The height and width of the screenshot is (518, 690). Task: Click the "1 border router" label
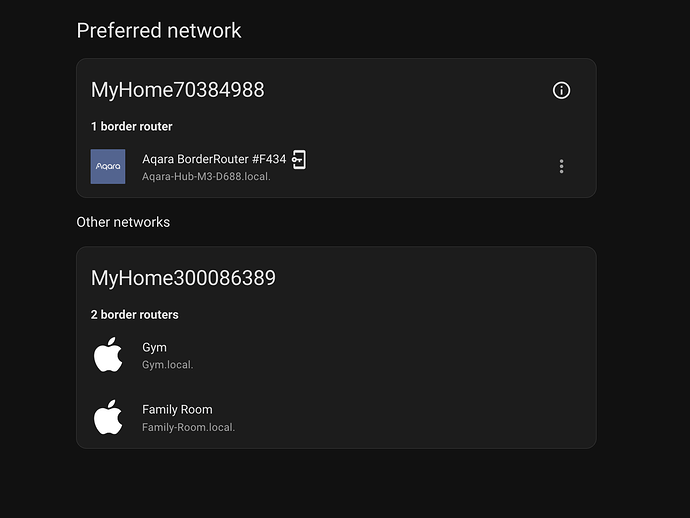click(132, 126)
